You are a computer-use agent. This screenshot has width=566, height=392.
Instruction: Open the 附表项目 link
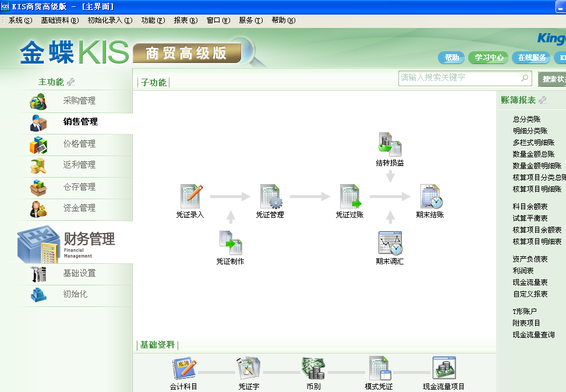(526, 323)
